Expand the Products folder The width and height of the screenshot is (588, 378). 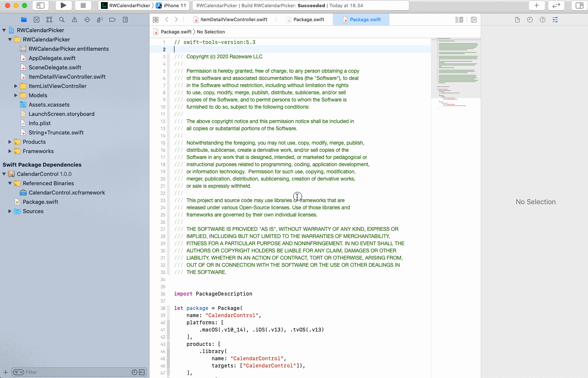click(10, 142)
